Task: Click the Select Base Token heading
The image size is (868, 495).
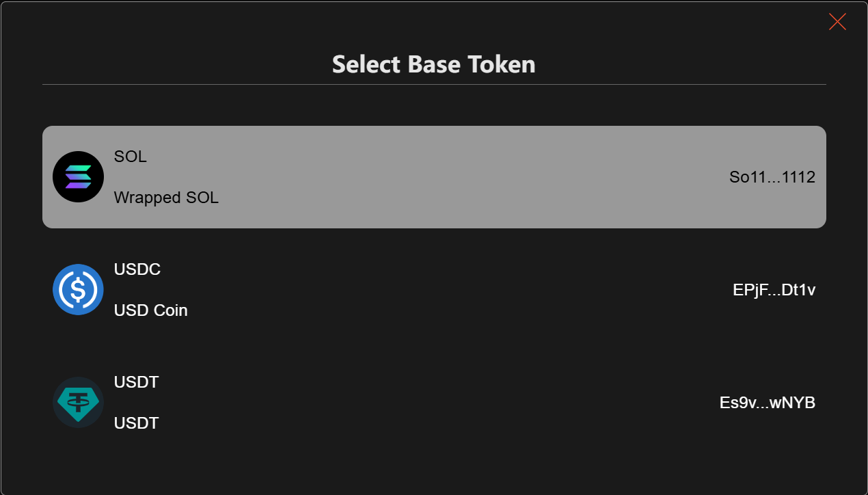Action: (x=434, y=64)
